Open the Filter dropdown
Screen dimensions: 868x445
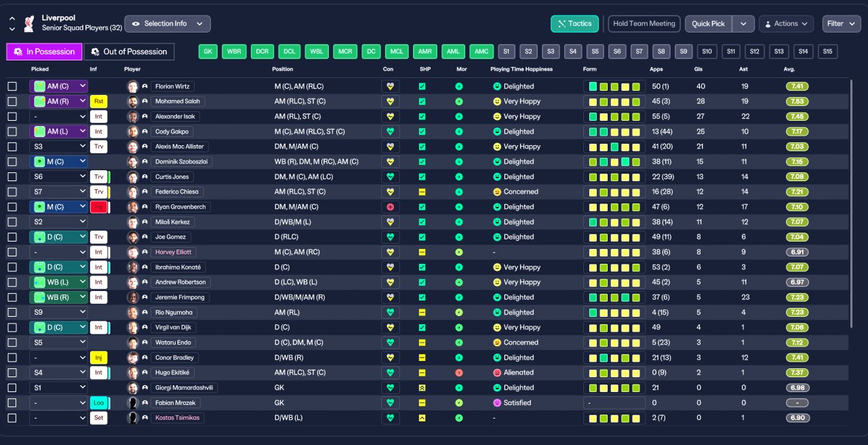tap(842, 24)
